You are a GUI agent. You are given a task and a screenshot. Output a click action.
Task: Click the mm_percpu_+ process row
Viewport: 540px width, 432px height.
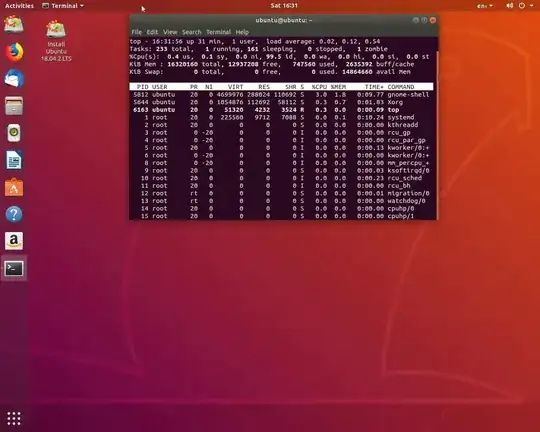[x=281, y=163]
